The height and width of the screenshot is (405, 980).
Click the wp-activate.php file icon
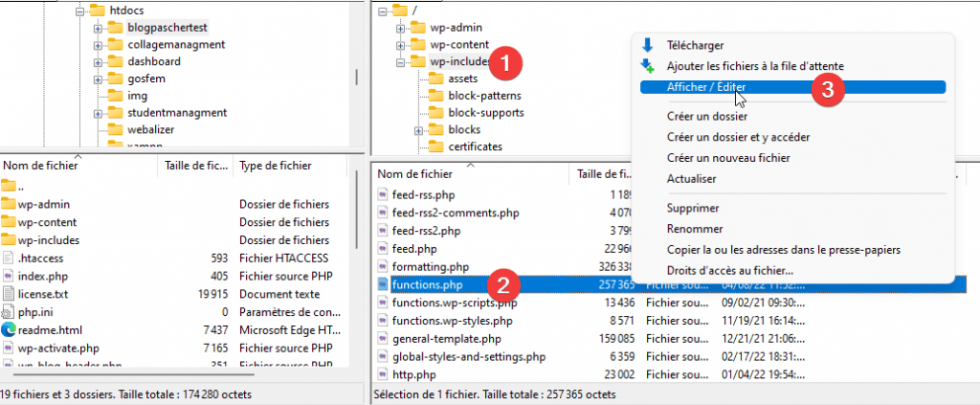click(x=8, y=349)
